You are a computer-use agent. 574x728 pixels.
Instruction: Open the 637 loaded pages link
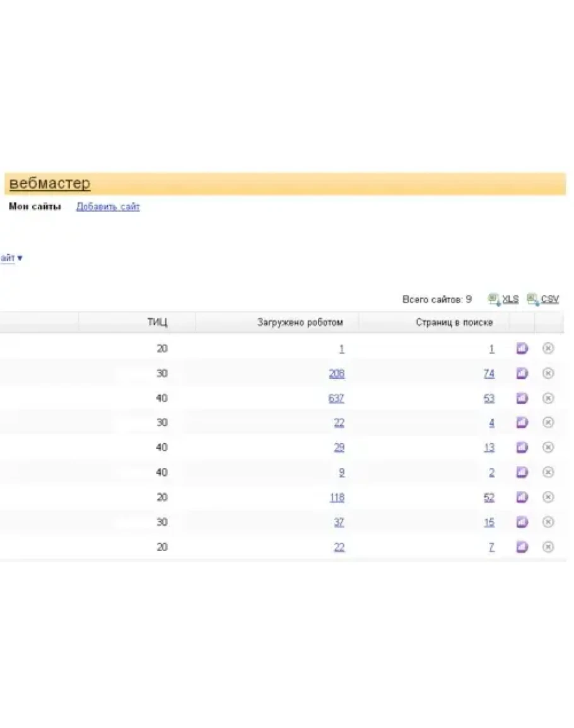pos(336,398)
